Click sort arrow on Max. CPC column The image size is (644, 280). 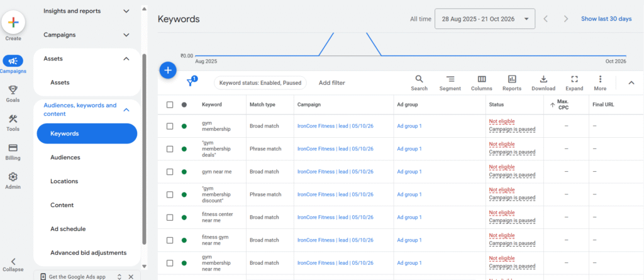(x=552, y=105)
